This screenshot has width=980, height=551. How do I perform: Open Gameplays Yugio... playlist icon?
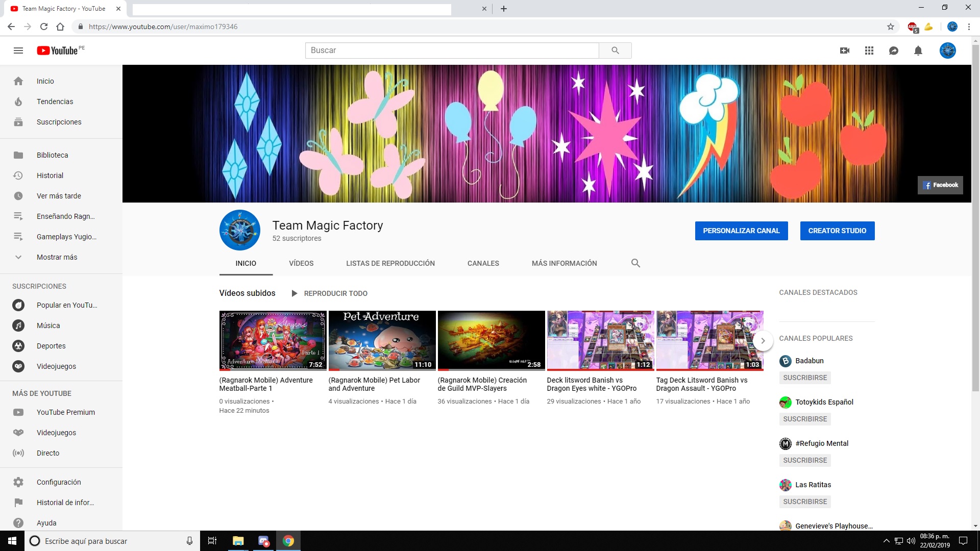(x=18, y=237)
